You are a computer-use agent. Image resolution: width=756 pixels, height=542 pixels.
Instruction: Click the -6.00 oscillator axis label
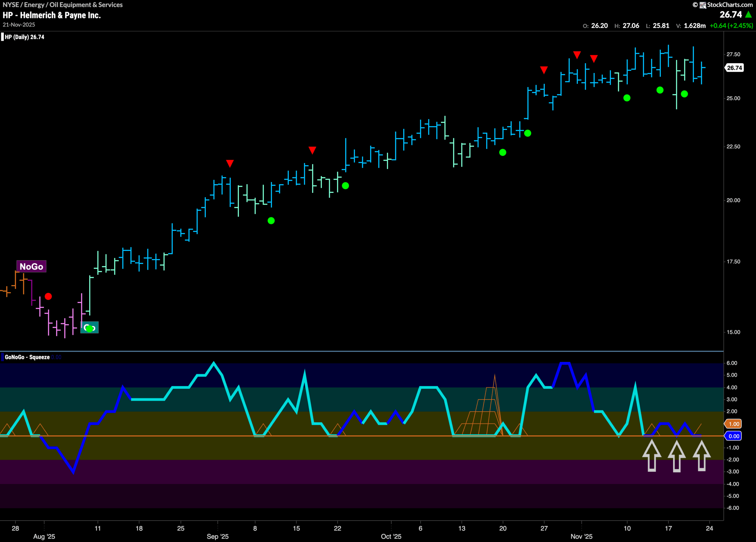point(732,508)
